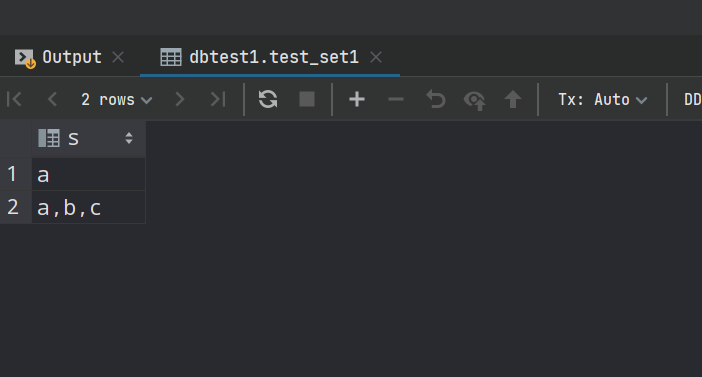Expand the Tx: Auto transaction mode dropdown

point(603,99)
